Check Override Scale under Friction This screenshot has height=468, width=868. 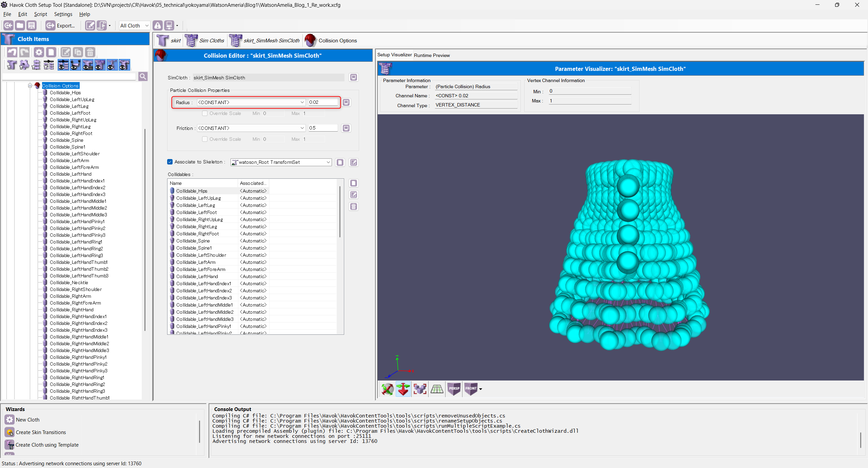click(205, 139)
